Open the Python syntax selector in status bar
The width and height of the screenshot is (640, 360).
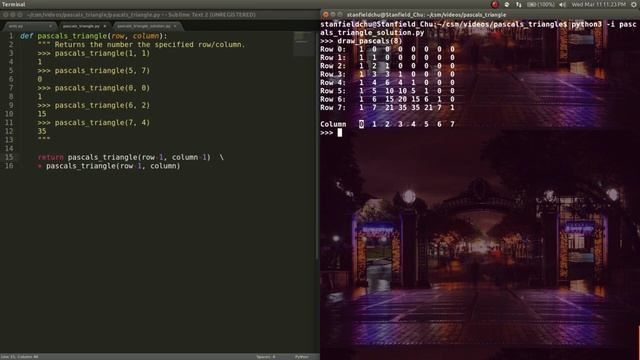pos(302,357)
